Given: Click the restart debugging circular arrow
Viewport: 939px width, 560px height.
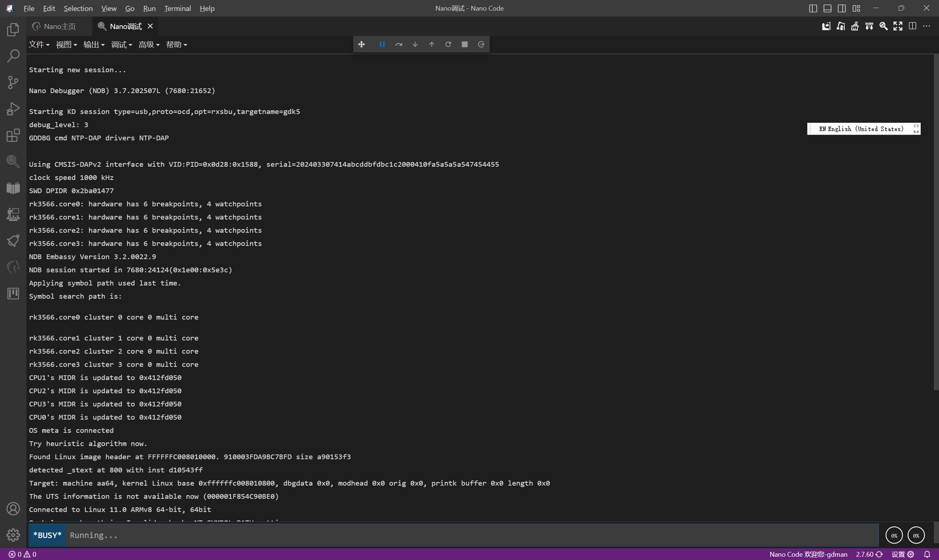Looking at the screenshot, I should [x=448, y=44].
